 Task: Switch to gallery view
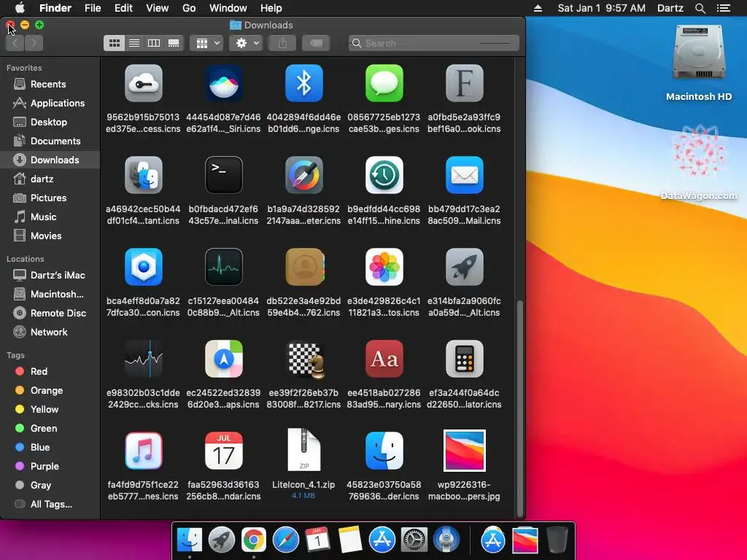click(174, 43)
